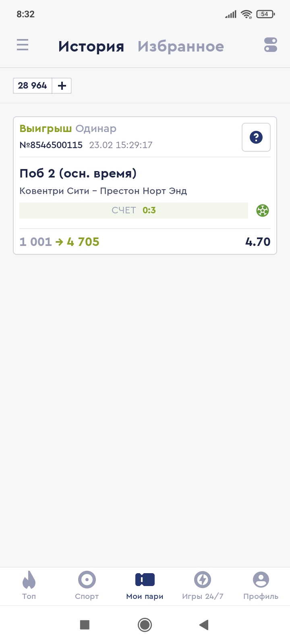Click the СЧЕТ 0:3 score bar
Image resolution: width=290 pixels, height=644 pixels.
[x=134, y=211]
